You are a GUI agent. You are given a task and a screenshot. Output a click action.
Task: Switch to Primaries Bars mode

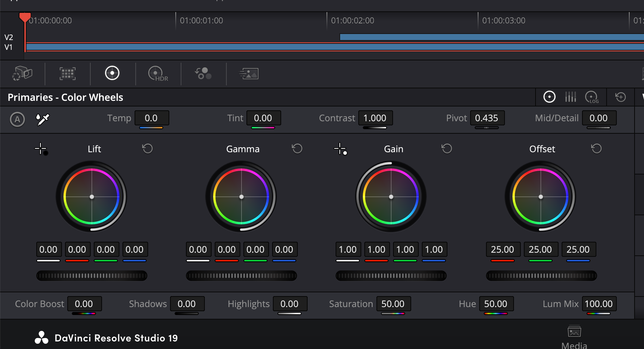(570, 97)
